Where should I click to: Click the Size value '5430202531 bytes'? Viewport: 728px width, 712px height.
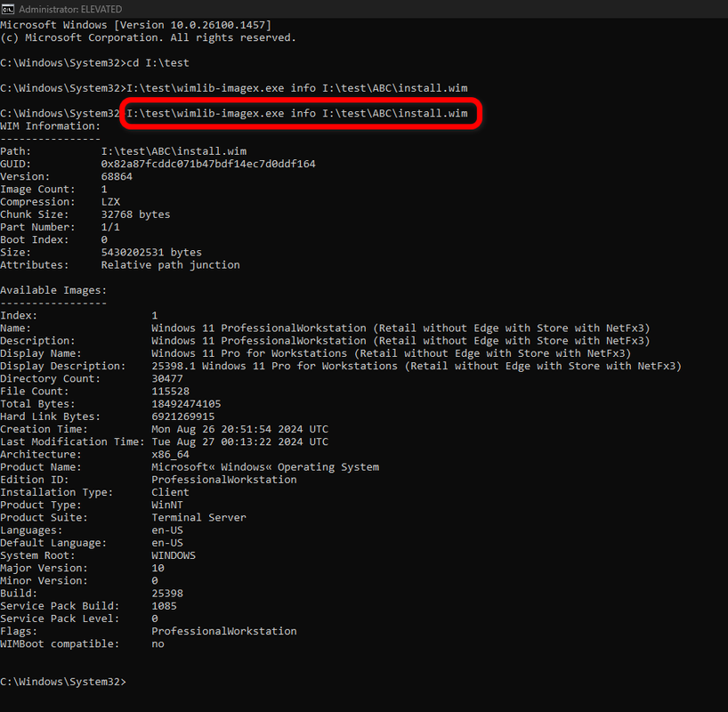click(151, 252)
